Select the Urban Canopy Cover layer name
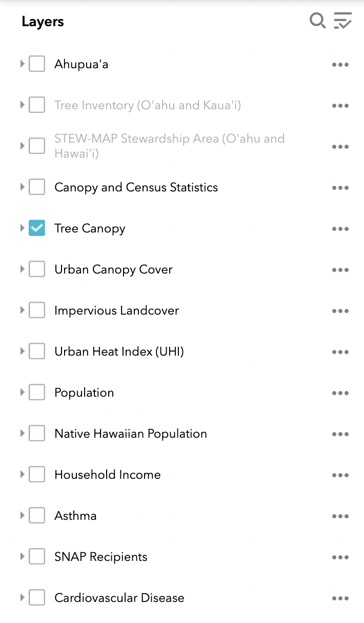Screen dimensions: 364x623 pyautogui.click(x=113, y=269)
